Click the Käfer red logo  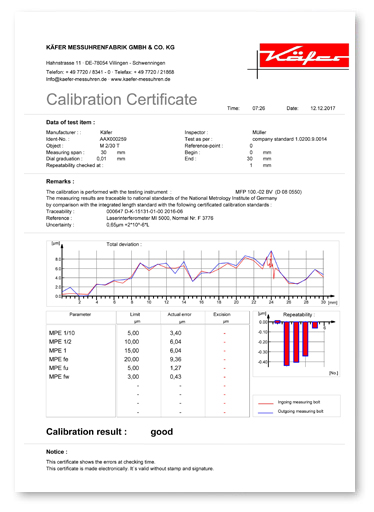304,55
